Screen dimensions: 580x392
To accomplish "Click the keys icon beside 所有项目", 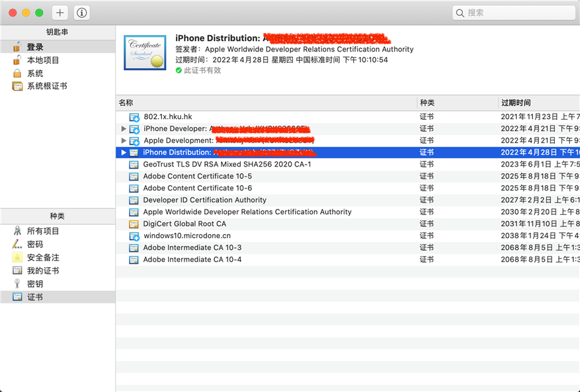I will 17,231.
